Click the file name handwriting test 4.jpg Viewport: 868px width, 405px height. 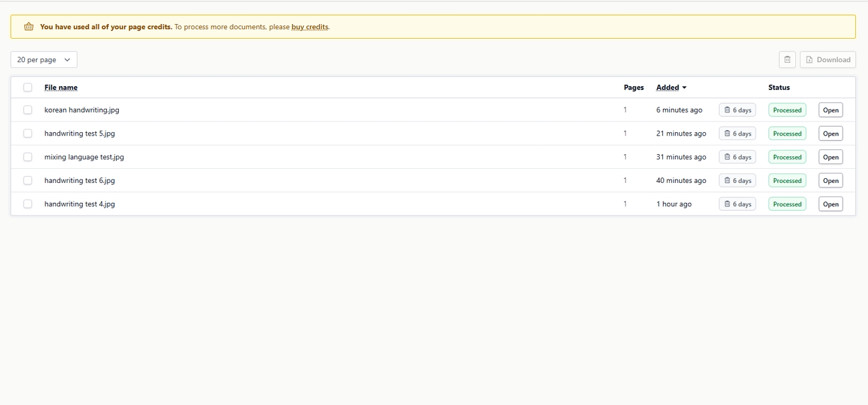(79, 204)
